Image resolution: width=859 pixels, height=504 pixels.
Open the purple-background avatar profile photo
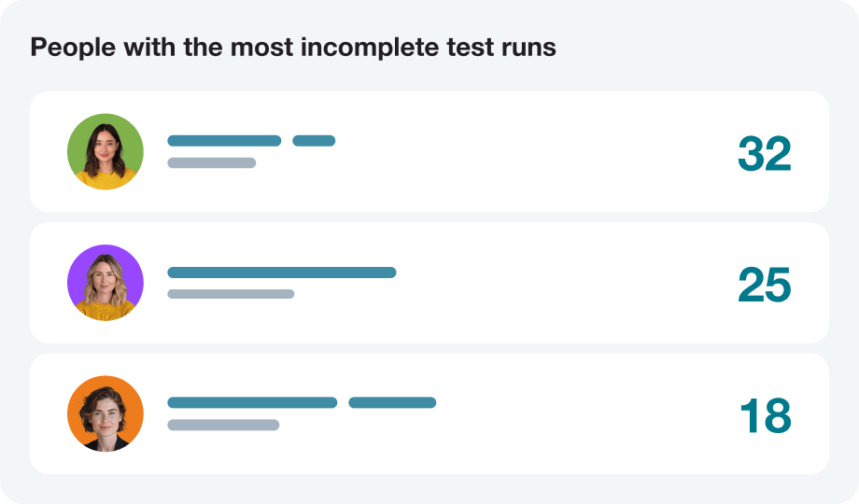click(x=106, y=282)
